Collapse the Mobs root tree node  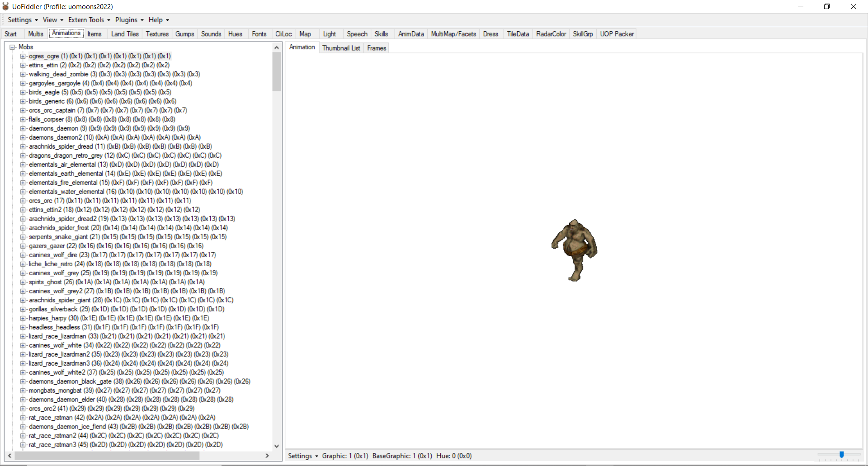13,47
